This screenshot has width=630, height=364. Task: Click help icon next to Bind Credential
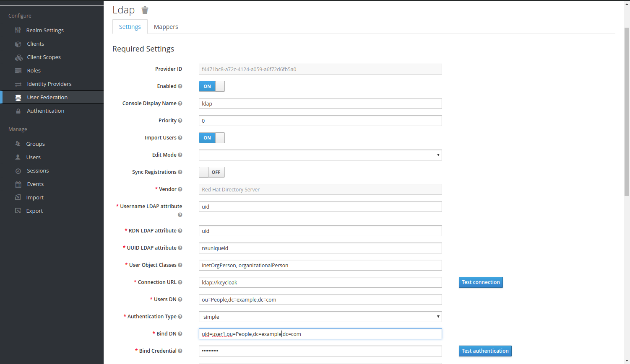(x=180, y=351)
